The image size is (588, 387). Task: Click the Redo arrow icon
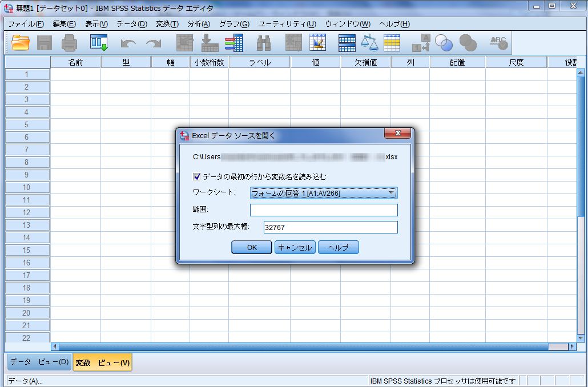coord(154,43)
